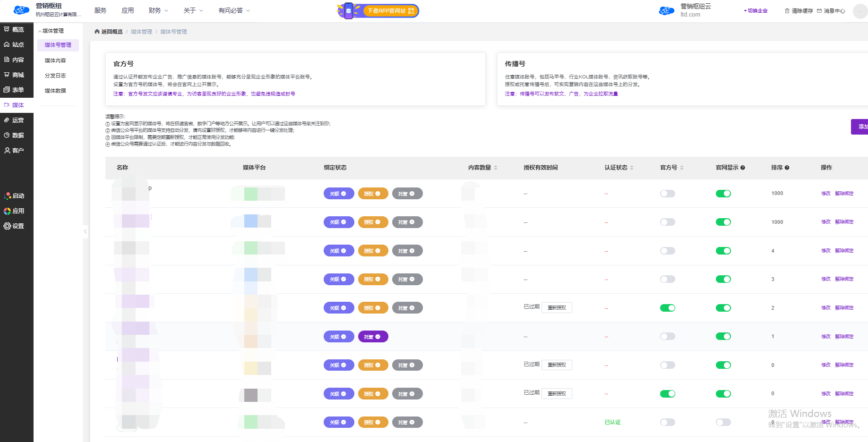The image size is (868, 442).
Task: Open the 概览 overview sidebar icon
Action: tap(7, 29)
